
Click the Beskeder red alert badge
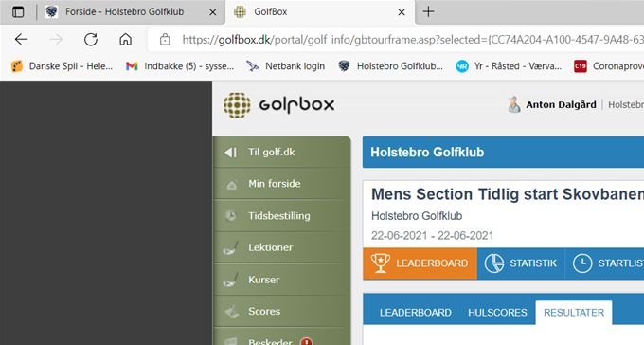click(x=307, y=341)
